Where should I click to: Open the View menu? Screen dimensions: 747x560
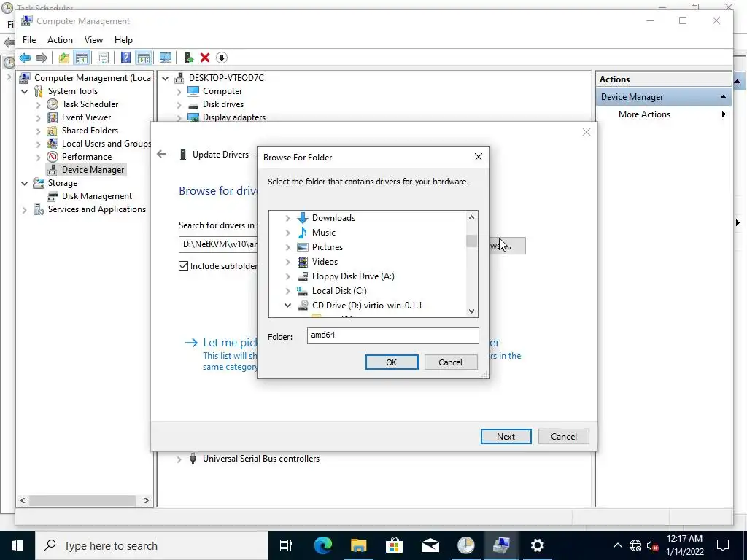point(93,40)
